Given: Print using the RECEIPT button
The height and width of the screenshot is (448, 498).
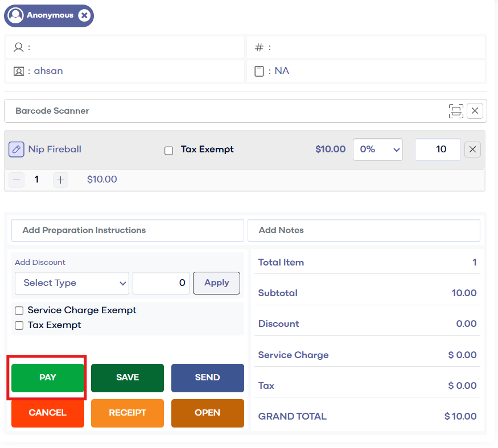Looking at the screenshot, I should [127, 413].
